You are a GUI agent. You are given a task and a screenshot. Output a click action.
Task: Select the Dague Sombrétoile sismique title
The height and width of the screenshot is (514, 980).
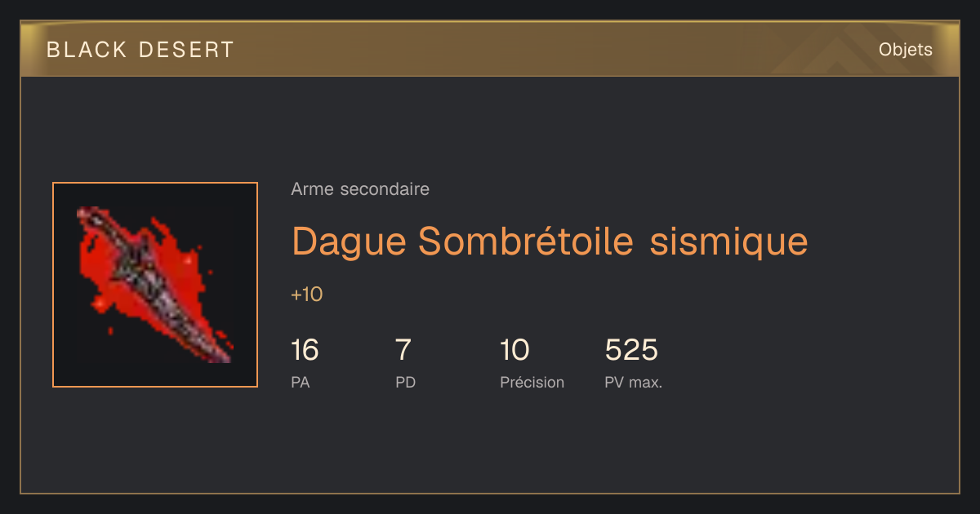(550, 241)
